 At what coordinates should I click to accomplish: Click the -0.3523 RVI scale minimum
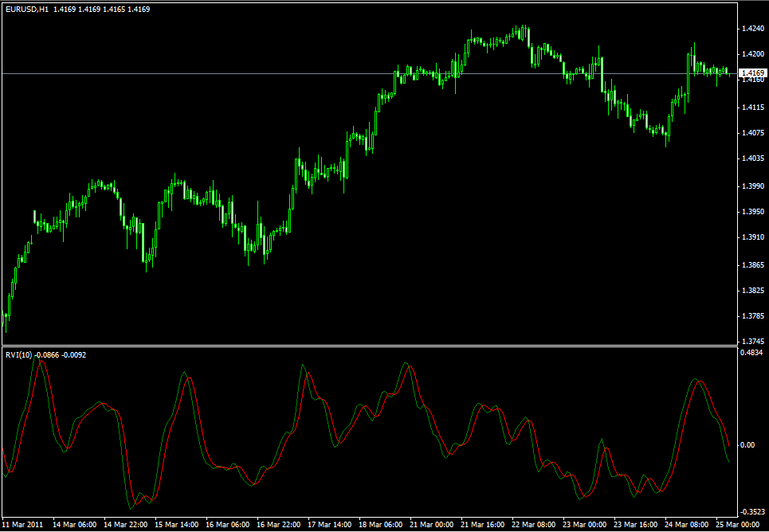751,511
